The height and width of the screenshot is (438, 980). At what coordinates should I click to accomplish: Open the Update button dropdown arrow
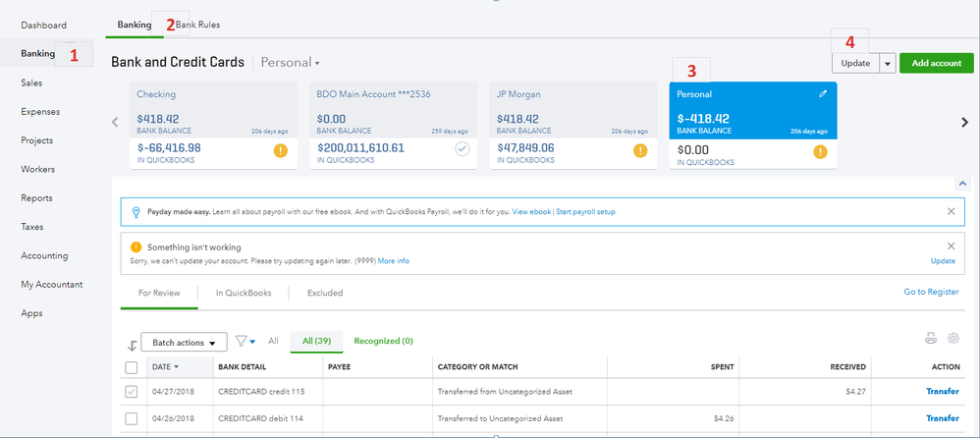click(x=887, y=63)
